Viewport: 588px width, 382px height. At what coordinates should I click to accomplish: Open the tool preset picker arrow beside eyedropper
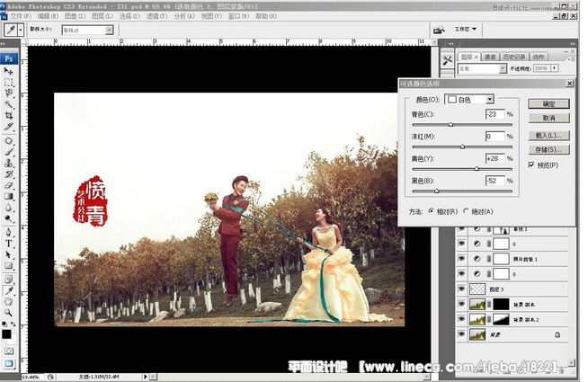21,30
